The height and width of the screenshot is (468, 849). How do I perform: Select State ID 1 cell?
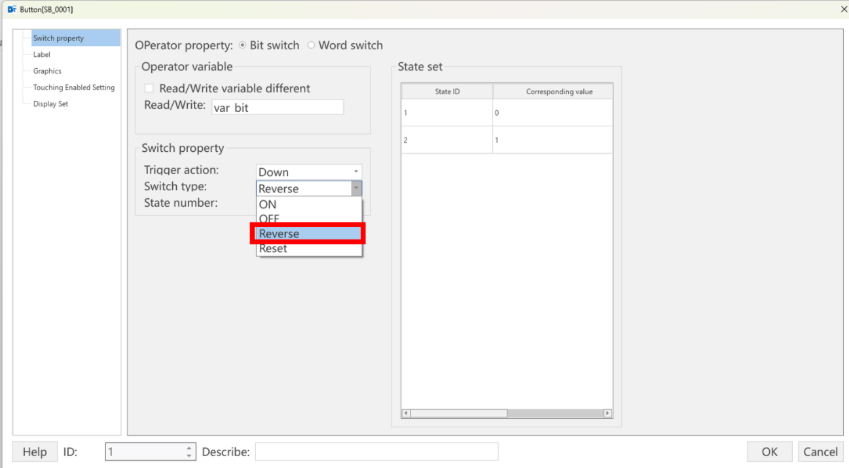(447, 113)
